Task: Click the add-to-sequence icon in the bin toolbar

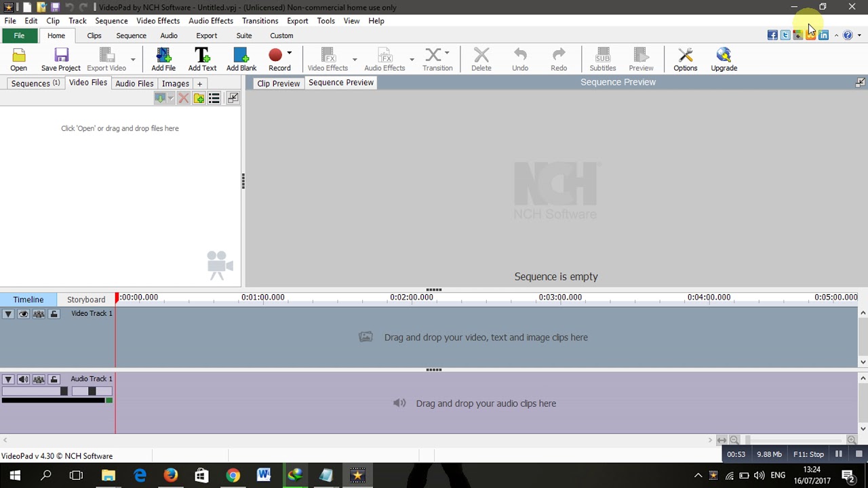Action: (160, 98)
